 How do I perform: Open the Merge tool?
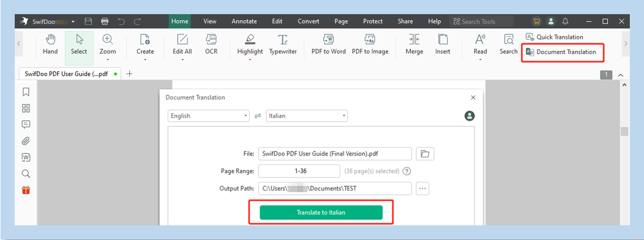point(414,45)
